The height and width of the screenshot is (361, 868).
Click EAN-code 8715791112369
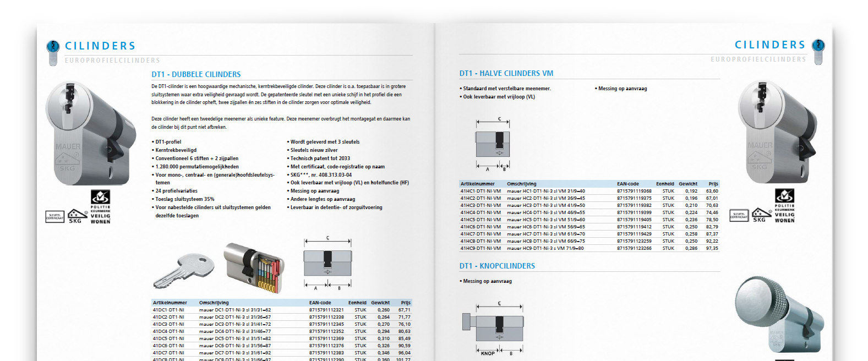(x=326, y=338)
